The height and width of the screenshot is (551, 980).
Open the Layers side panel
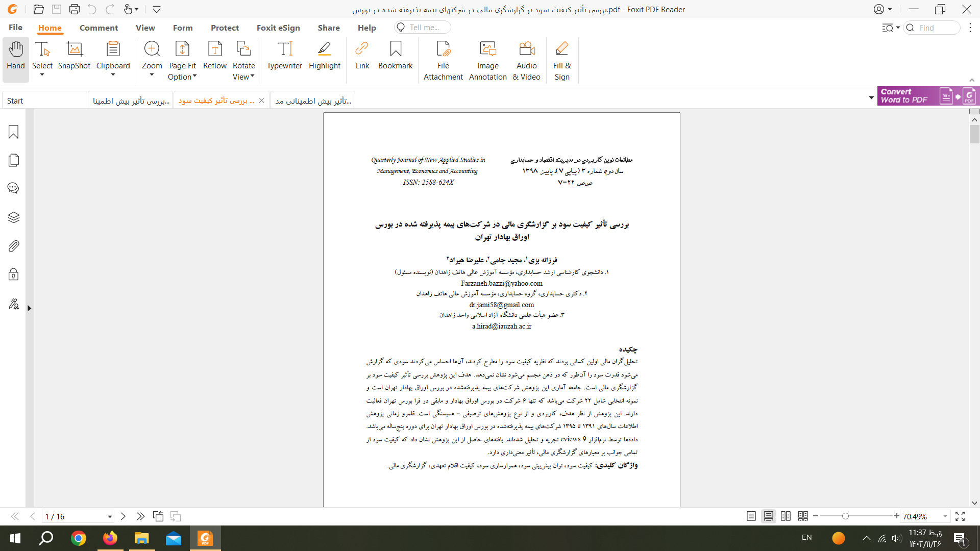tap(14, 217)
